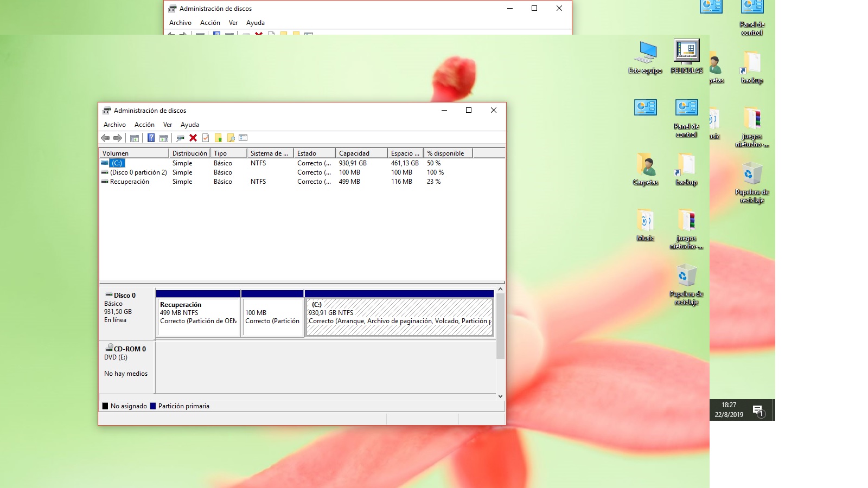Click the back arrow in the toolbar
The image size is (868, 488).
pos(105,138)
